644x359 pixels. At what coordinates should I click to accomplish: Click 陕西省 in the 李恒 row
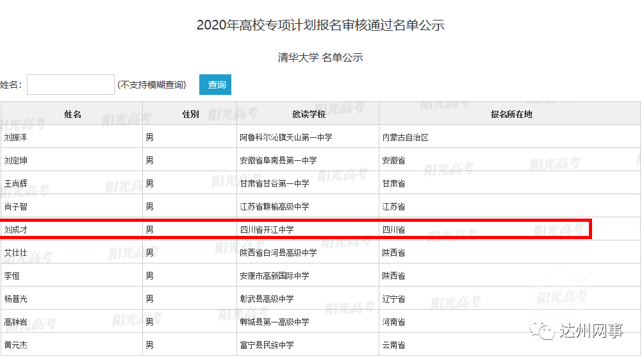(x=393, y=276)
